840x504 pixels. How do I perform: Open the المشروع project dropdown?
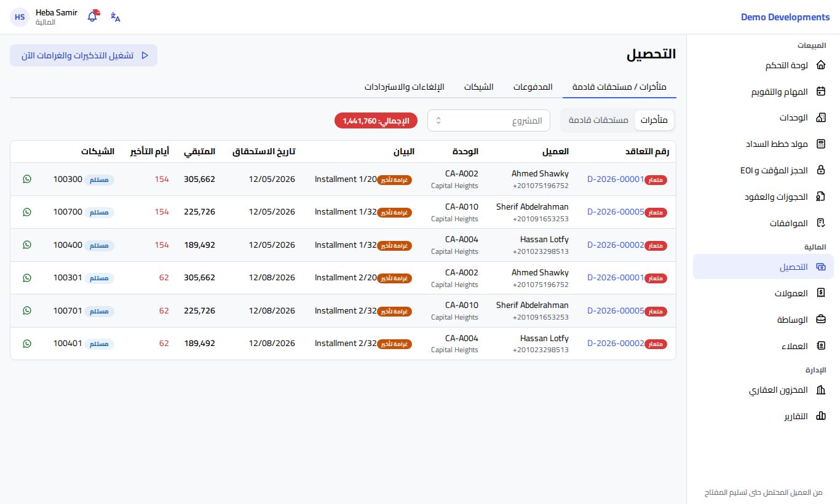(489, 120)
